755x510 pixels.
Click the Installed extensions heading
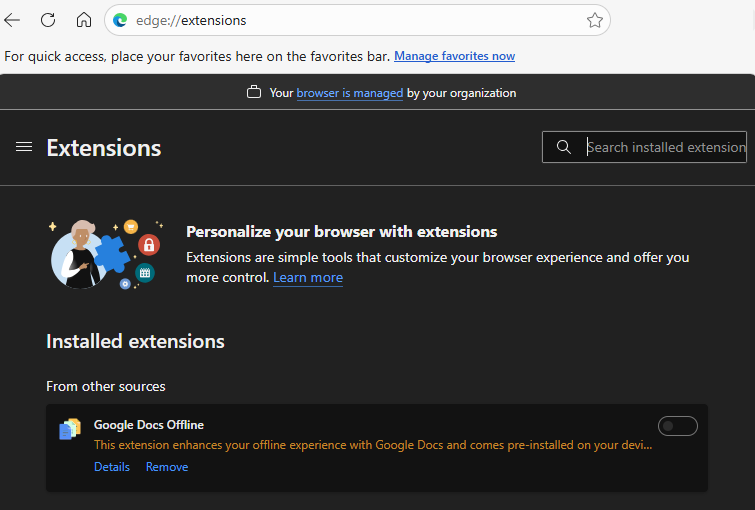pos(135,341)
